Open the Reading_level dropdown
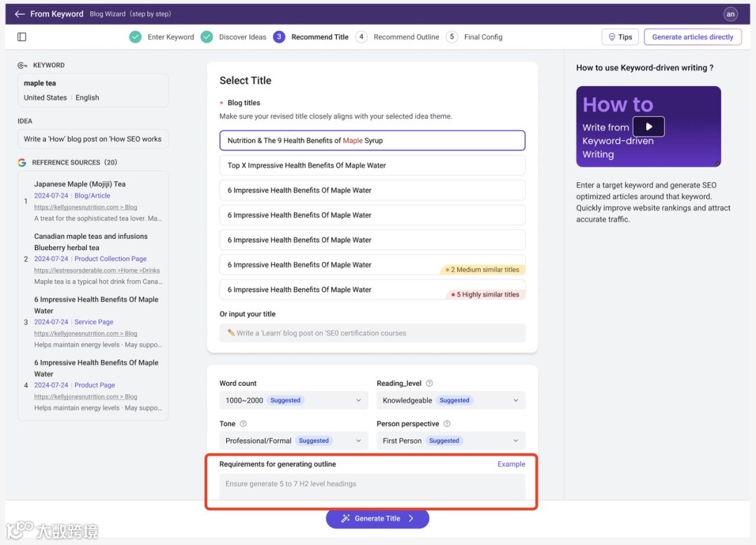The image size is (756, 545). (x=451, y=400)
